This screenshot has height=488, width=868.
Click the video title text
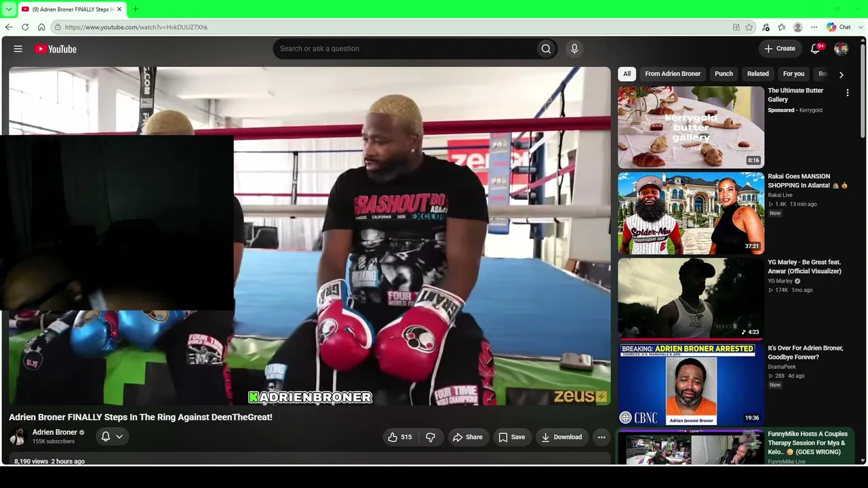click(x=140, y=418)
